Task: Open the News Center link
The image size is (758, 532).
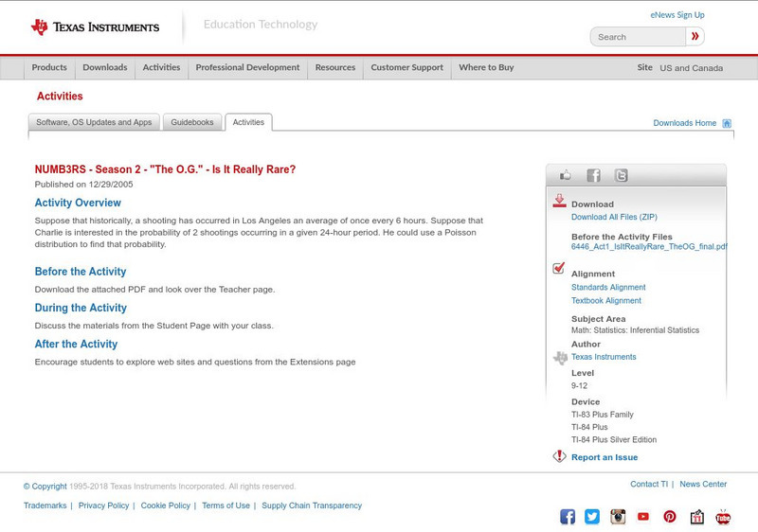Action: coord(703,485)
